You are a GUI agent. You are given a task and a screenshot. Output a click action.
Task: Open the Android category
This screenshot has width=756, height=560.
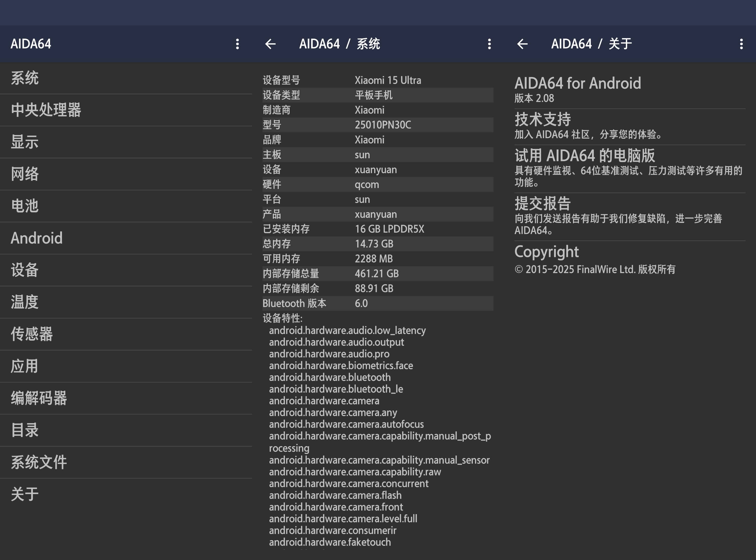[x=126, y=238]
